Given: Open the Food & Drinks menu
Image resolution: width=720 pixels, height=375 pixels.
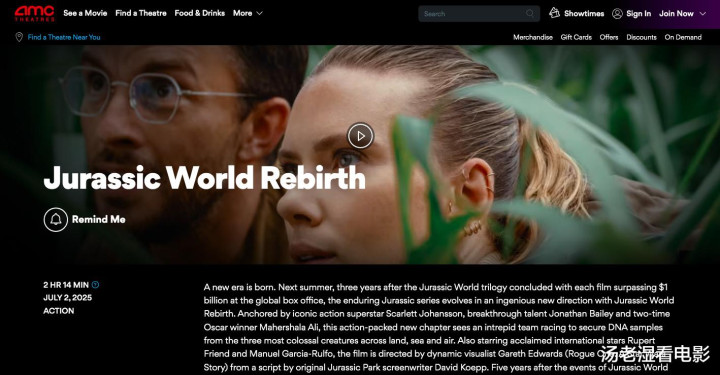Looking at the screenshot, I should point(200,13).
